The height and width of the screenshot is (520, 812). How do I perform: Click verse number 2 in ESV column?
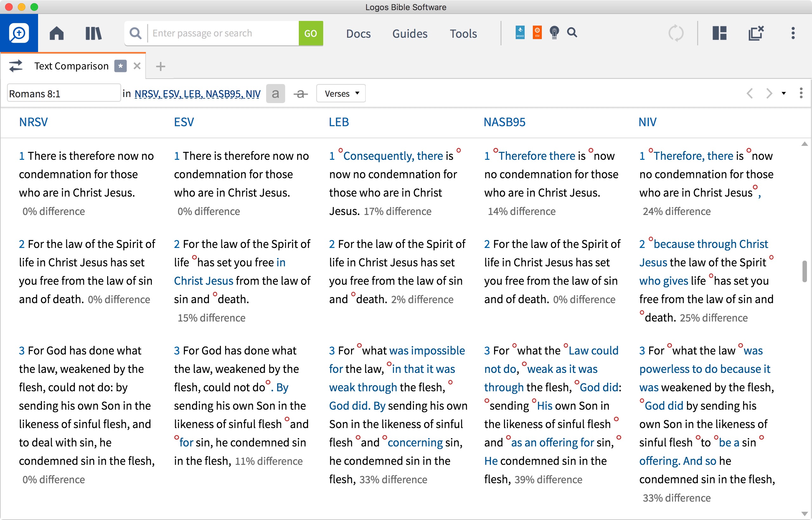(177, 244)
